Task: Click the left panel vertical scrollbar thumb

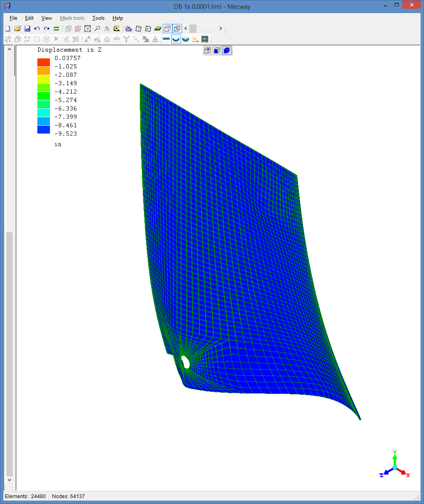Action: point(10,354)
